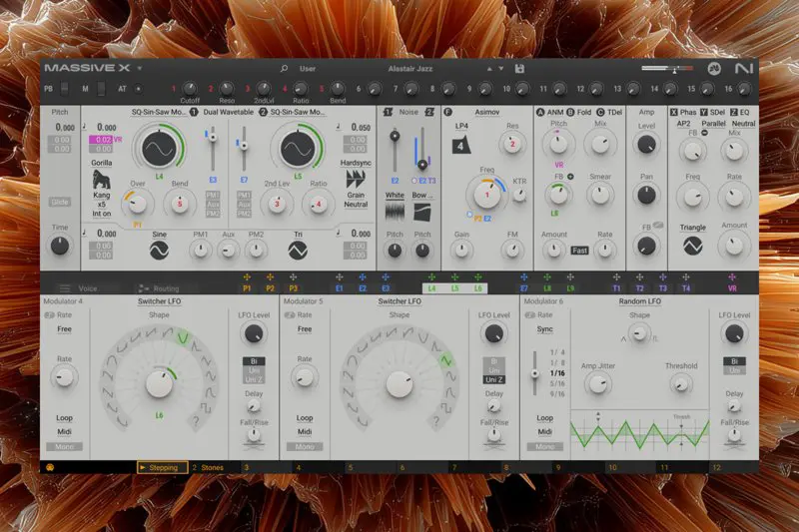The image size is (799, 532).
Task: Toggle the Fast mode in the insert effect
Action: pyautogui.click(x=580, y=252)
